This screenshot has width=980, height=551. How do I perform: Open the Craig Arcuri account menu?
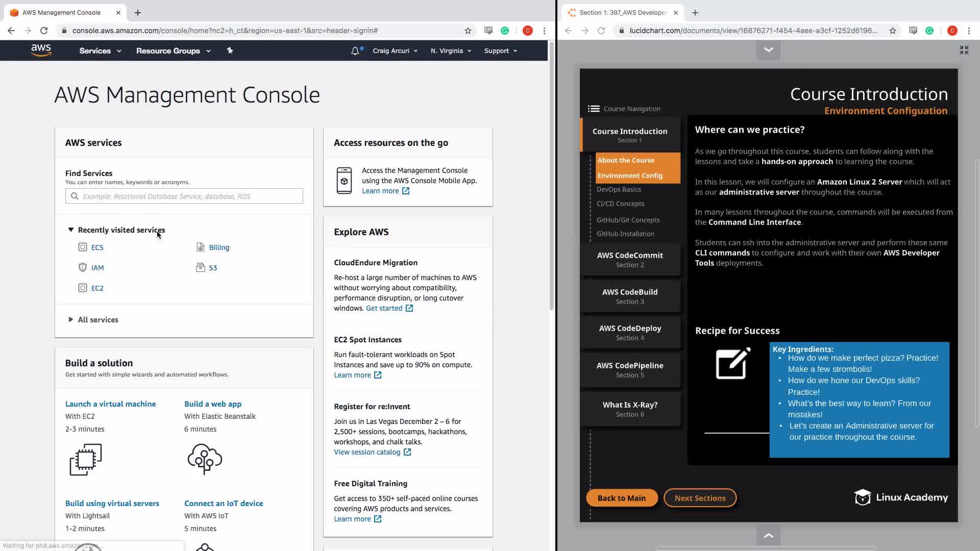coord(395,51)
